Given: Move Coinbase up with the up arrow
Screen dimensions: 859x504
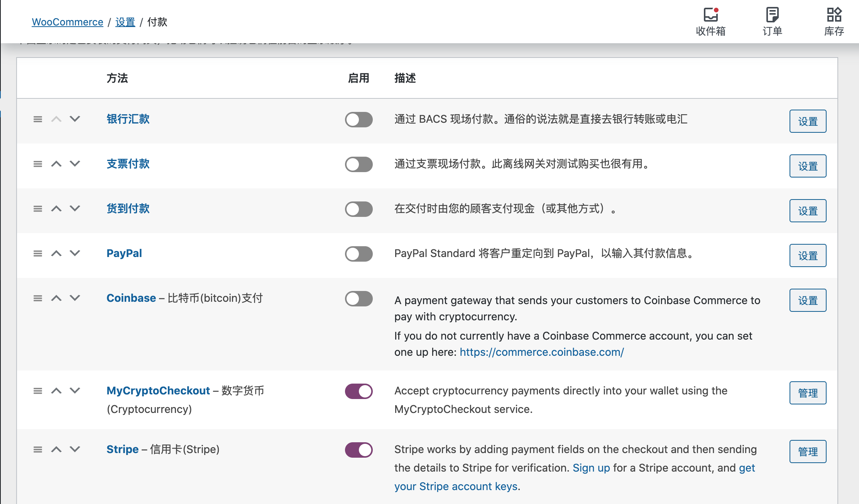Looking at the screenshot, I should [56, 298].
